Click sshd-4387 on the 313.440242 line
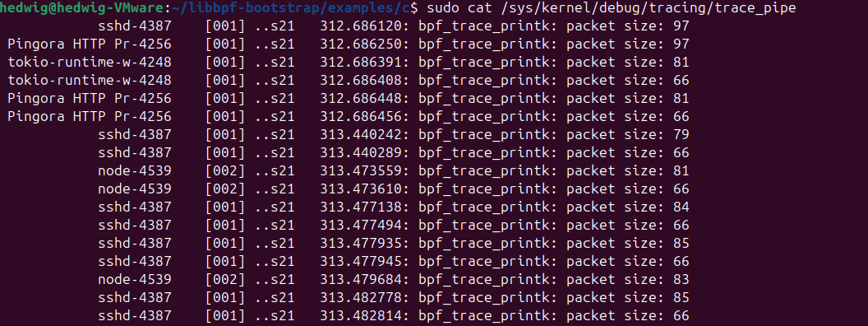Viewport: 868px width, 326px height. point(135,135)
